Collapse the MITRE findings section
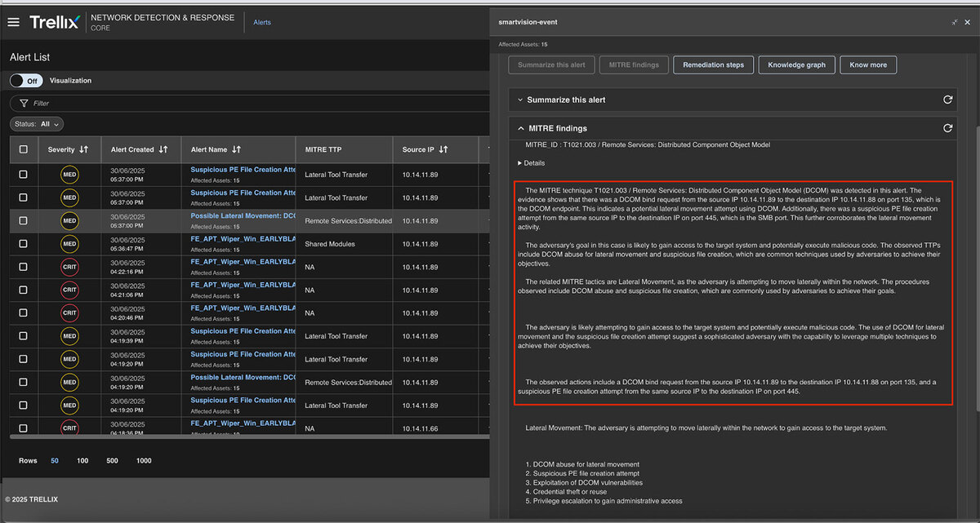980x523 pixels. pos(520,128)
